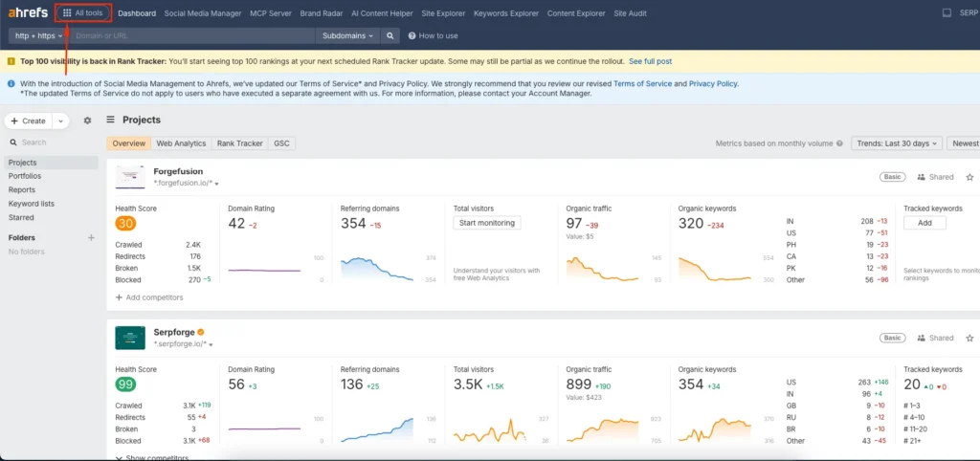Expand the Subdomains mode dropdown

347,35
